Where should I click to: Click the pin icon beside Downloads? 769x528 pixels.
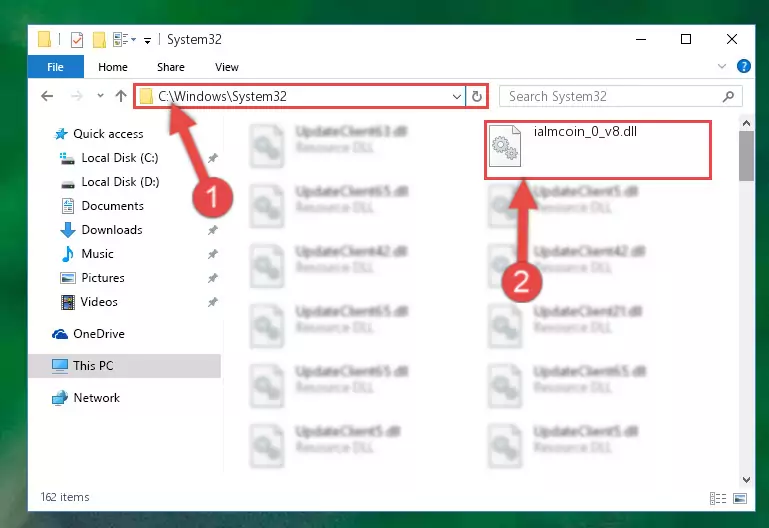click(x=212, y=230)
